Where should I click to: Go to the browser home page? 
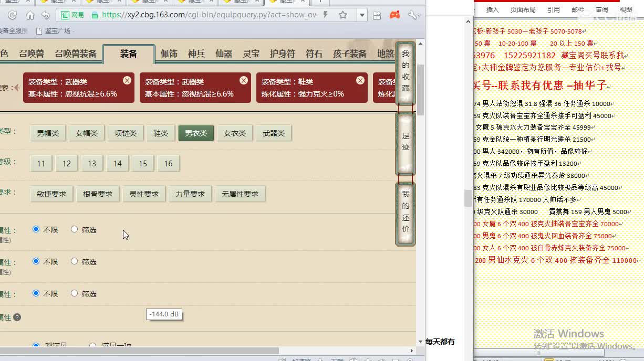tap(30, 15)
